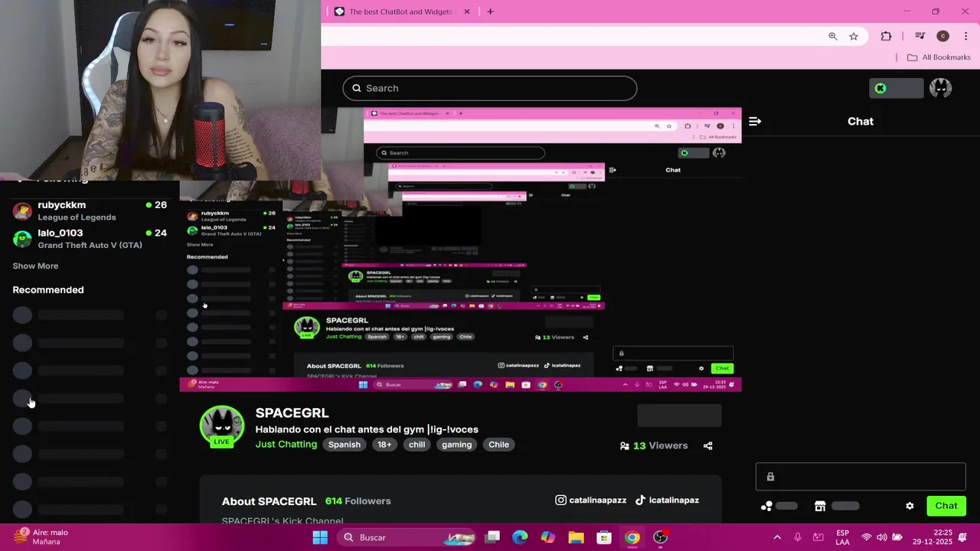
Task: Open the Wi-Fi network tray icon
Action: pos(867,537)
